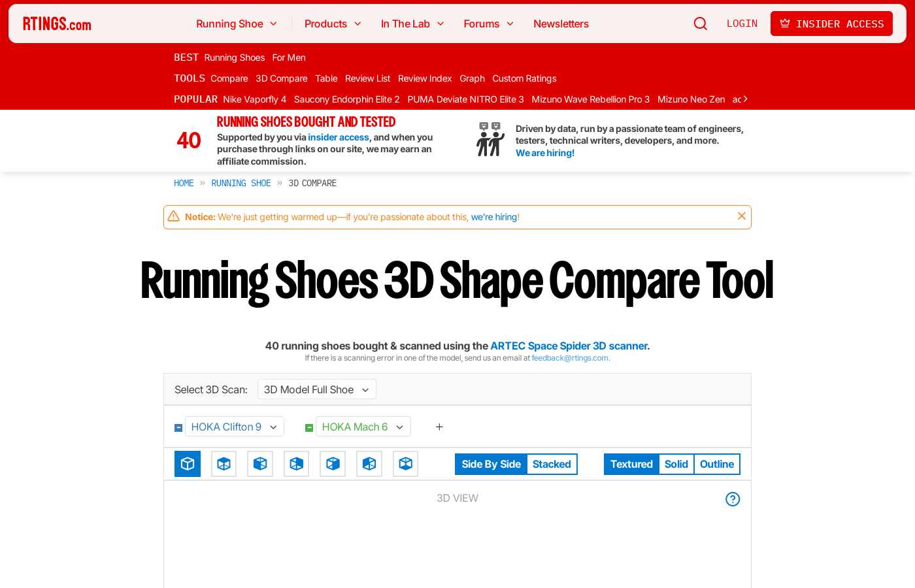Open the HOKA Mach 6 shoe dropdown
Screen dimensions: 915x588
[x=363, y=426]
